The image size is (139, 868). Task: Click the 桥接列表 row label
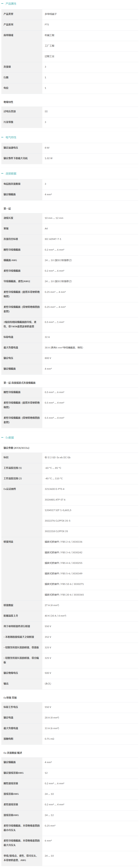coord(8,542)
